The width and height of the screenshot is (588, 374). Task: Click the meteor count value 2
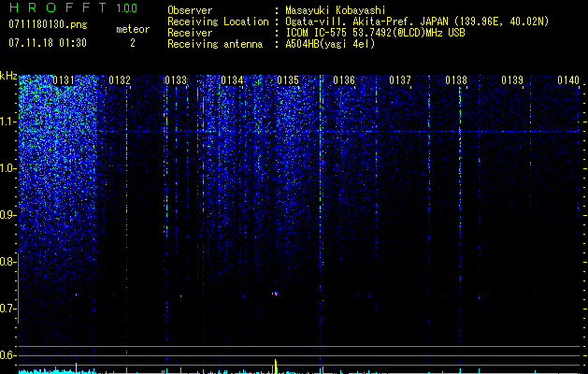pyautogui.click(x=133, y=43)
